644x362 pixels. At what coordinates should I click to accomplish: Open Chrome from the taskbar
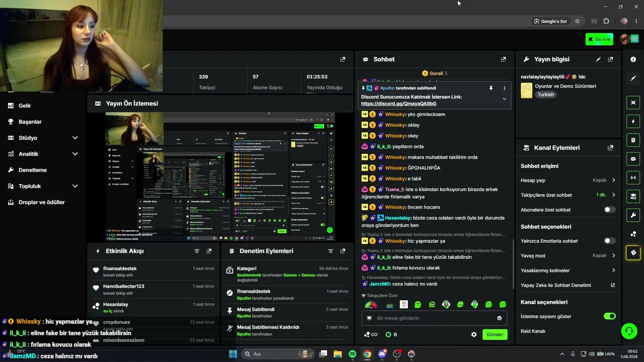(x=367, y=354)
